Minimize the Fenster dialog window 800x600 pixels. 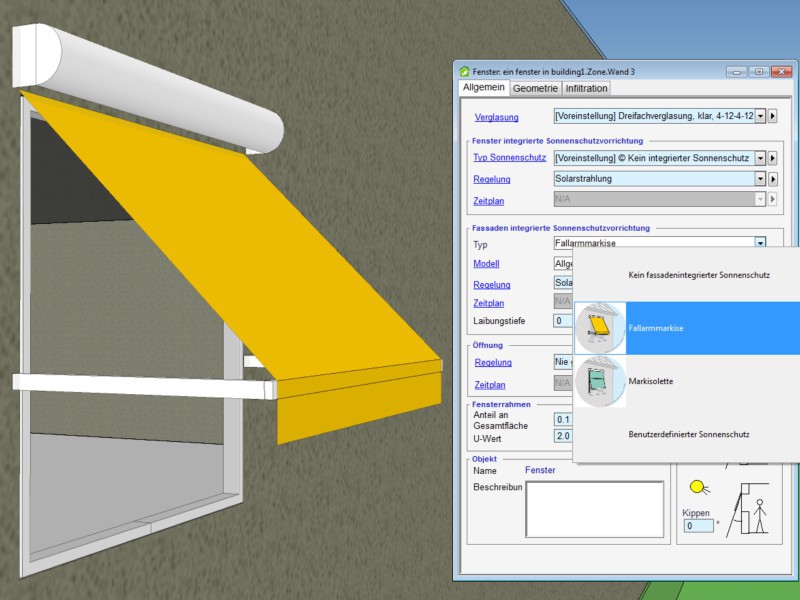pos(736,72)
